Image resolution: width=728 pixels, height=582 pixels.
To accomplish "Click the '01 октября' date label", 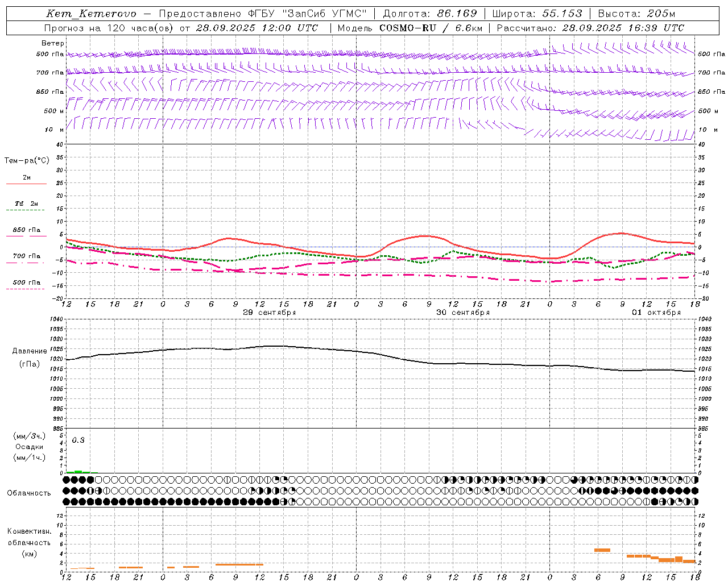I will click(656, 313).
